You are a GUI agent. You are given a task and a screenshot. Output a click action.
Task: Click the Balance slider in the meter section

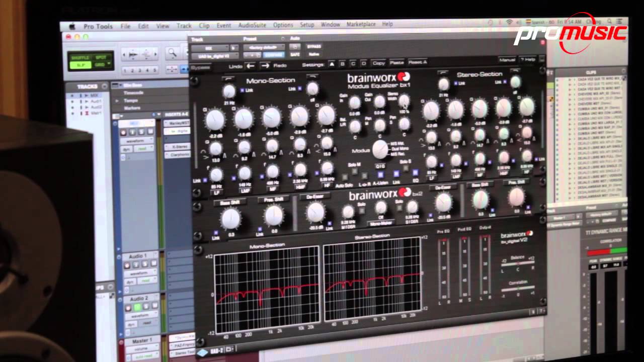[x=519, y=262]
